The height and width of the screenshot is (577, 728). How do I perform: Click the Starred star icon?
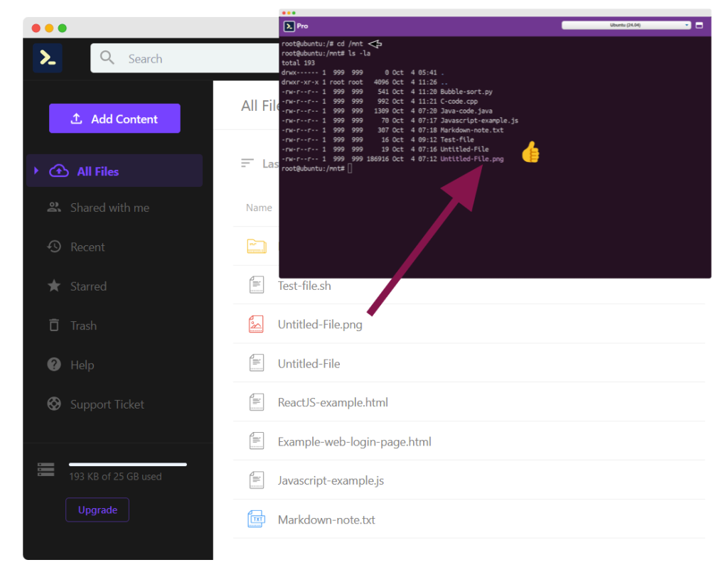pos(54,286)
